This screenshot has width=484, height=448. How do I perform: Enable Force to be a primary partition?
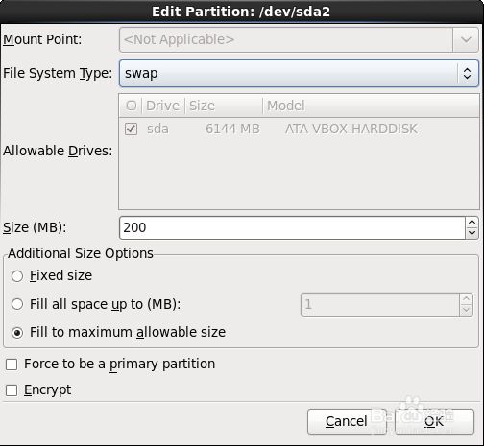(x=12, y=365)
